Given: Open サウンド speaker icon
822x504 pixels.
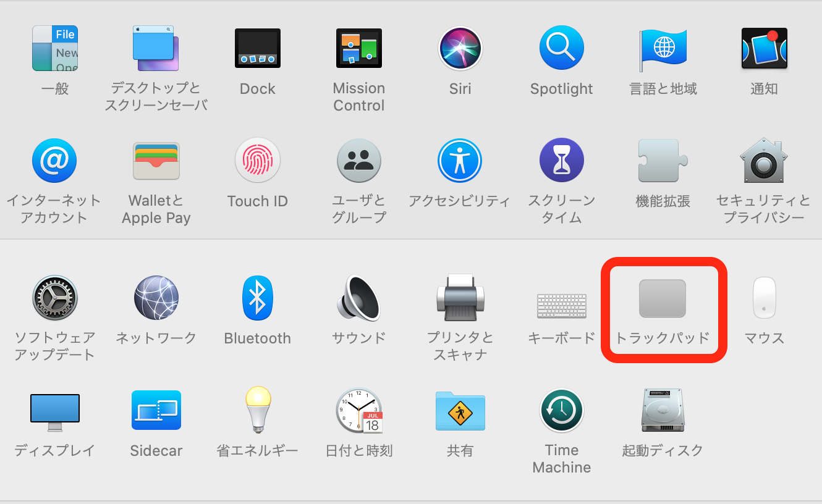Looking at the screenshot, I should 359,298.
